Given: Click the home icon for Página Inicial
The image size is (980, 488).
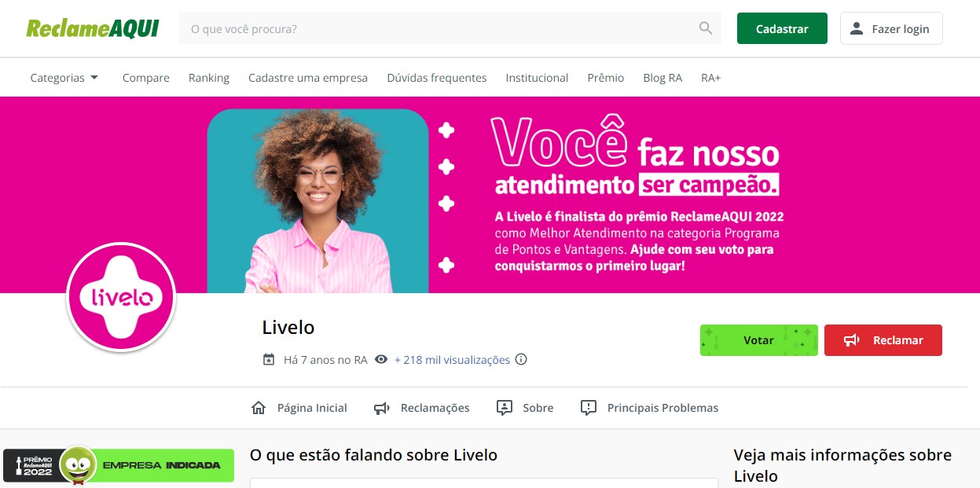Looking at the screenshot, I should (259, 408).
